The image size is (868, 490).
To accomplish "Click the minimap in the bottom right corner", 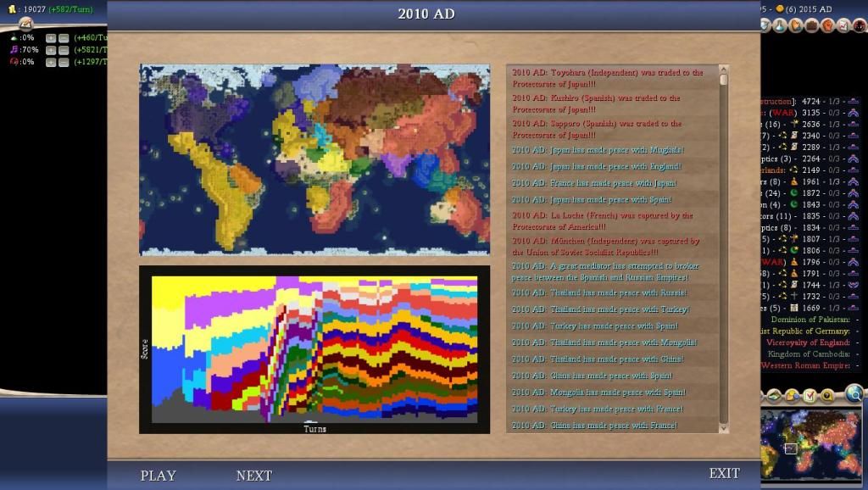I will (811, 444).
